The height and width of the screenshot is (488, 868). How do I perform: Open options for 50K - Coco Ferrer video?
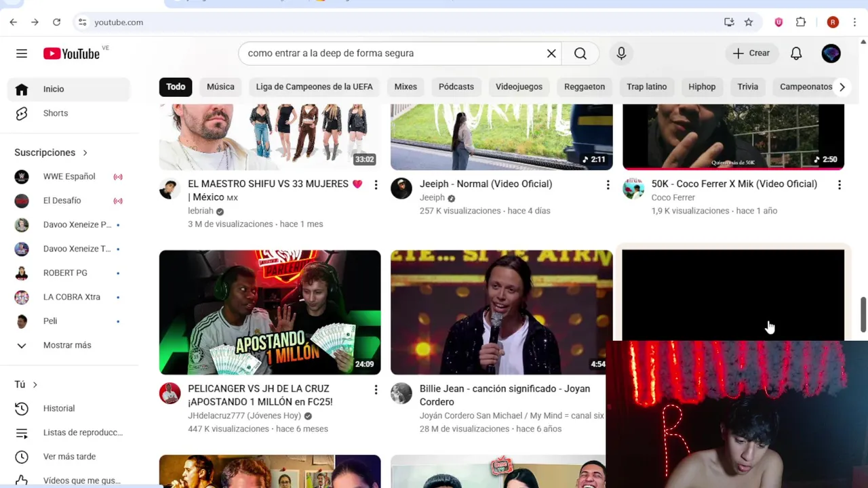click(839, 185)
